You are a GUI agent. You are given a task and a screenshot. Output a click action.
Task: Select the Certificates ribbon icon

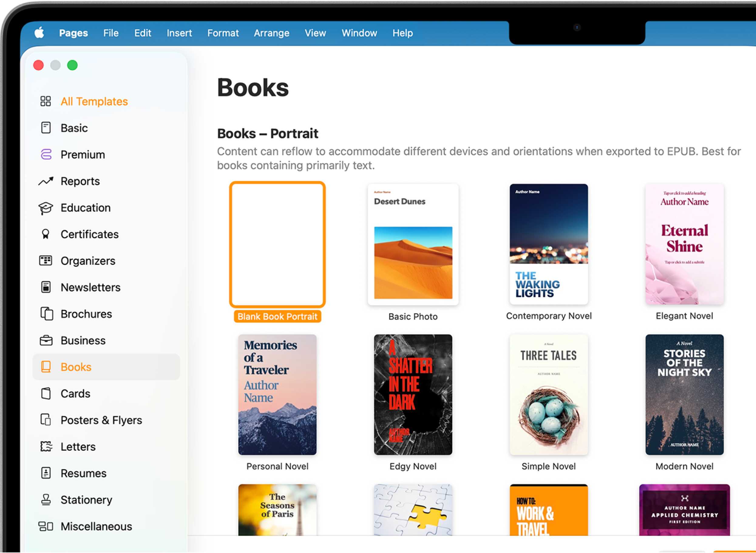pos(46,234)
